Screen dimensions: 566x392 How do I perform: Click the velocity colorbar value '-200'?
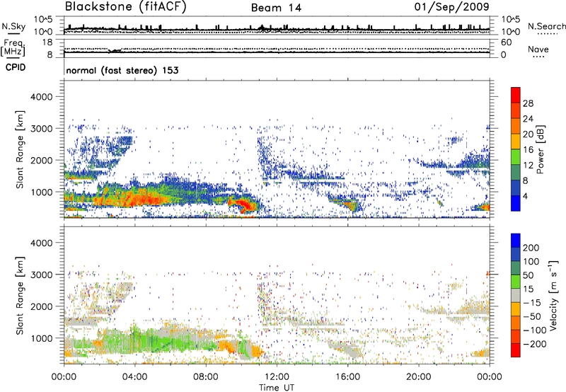(x=535, y=344)
